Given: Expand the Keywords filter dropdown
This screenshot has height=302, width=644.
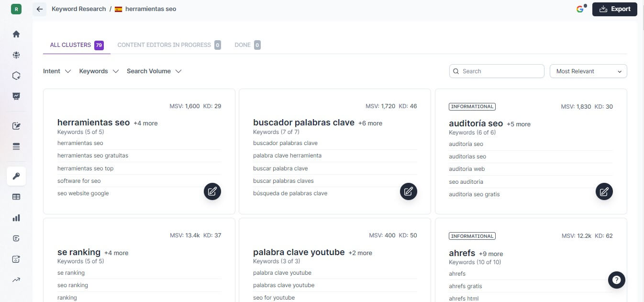Looking at the screenshot, I should pos(99,71).
